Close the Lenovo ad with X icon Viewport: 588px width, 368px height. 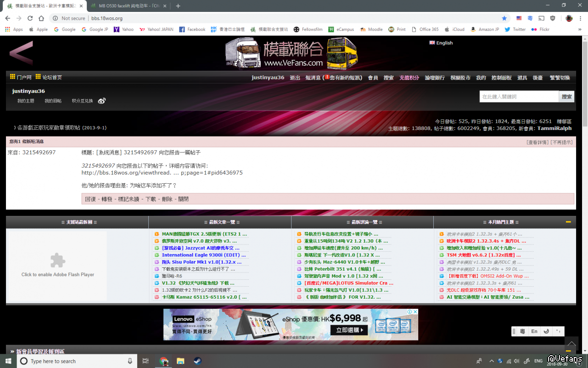[x=415, y=311]
